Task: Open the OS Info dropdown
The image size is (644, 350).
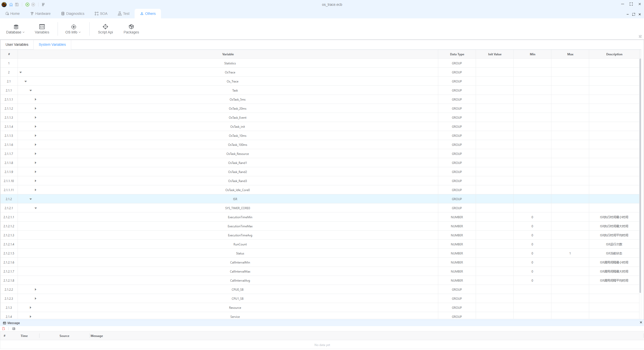Action: (x=73, y=29)
